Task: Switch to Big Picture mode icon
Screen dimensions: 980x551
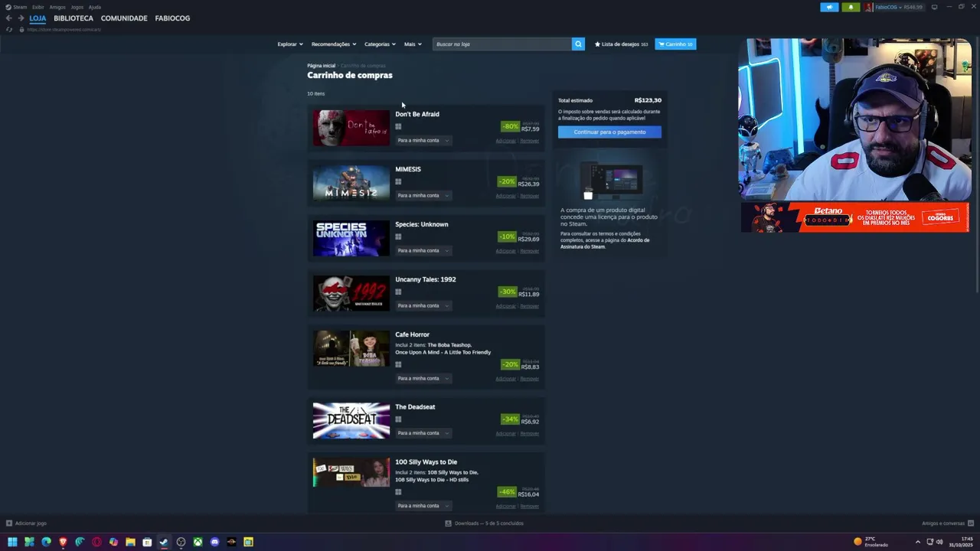Action: coord(934,7)
